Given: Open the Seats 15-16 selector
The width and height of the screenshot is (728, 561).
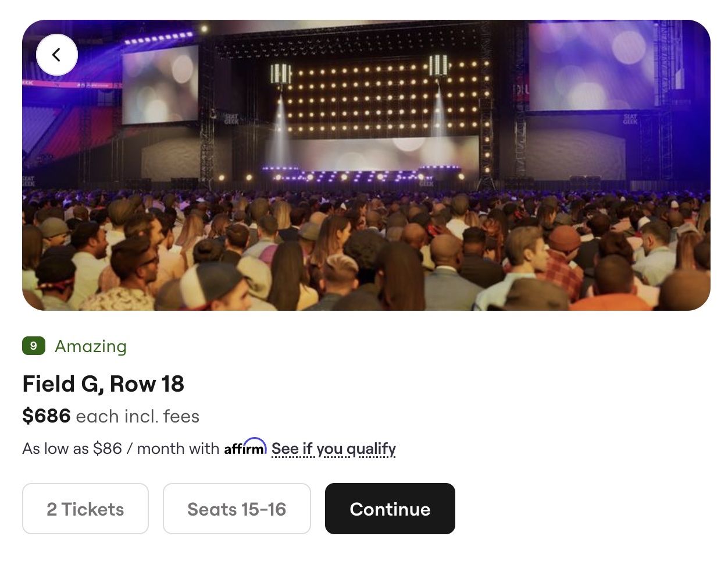Looking at the screenshot, I should pyautogui.click(x=237, y=509).
